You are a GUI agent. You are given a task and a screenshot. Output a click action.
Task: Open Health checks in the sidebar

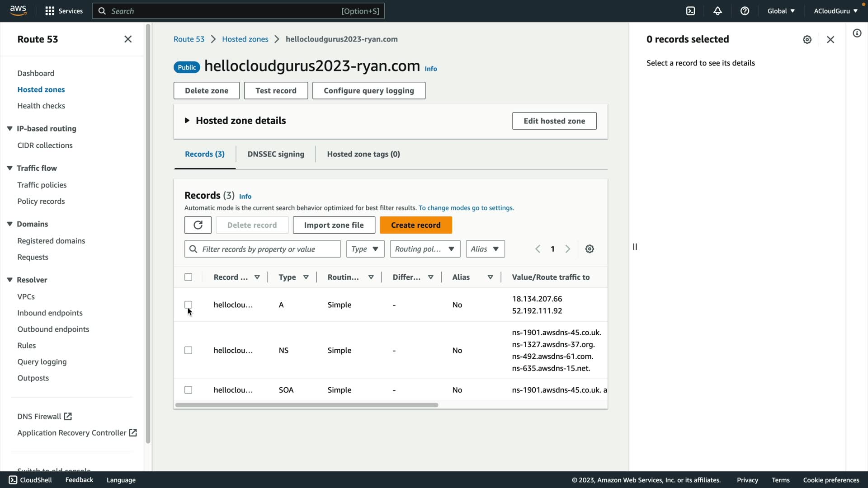coord(41,106)
